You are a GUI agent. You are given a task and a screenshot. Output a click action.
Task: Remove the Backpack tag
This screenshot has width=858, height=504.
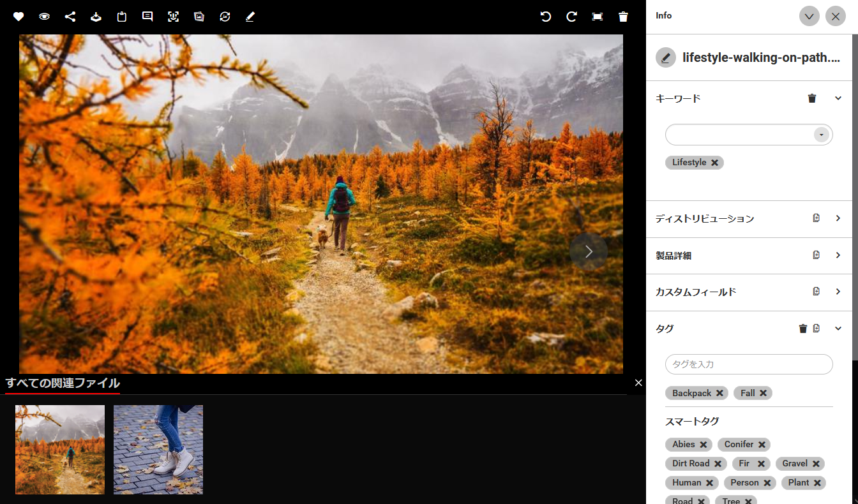(x=719, y=393)
